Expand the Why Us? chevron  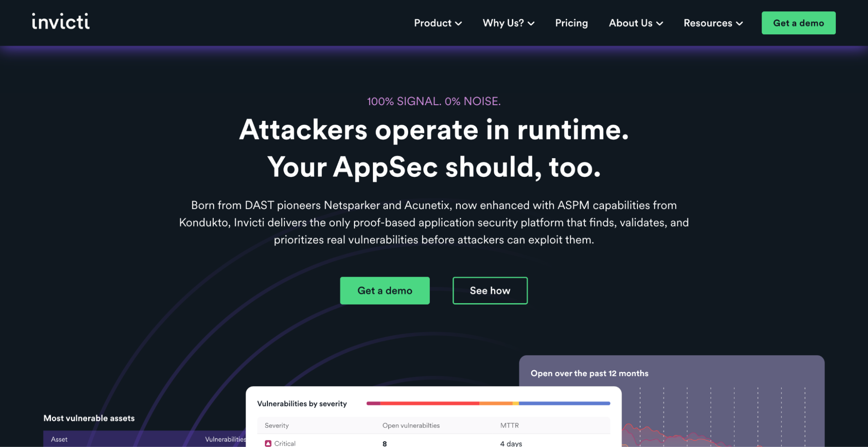[531, 24]
